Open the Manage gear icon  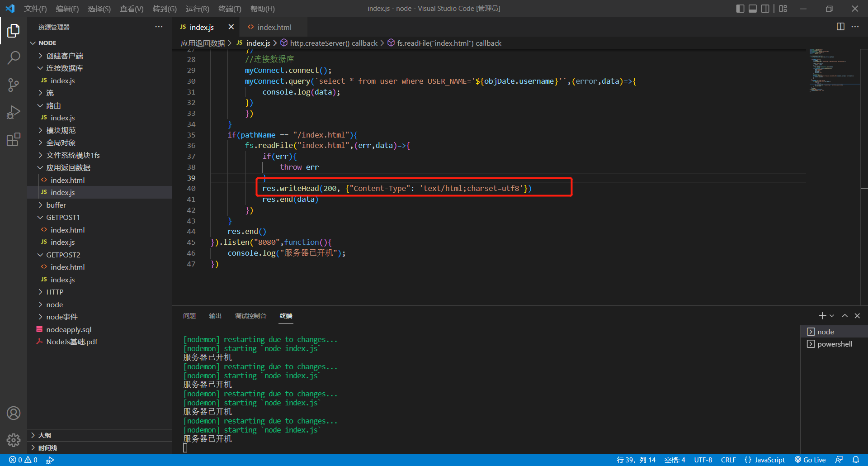click(14, 440)
